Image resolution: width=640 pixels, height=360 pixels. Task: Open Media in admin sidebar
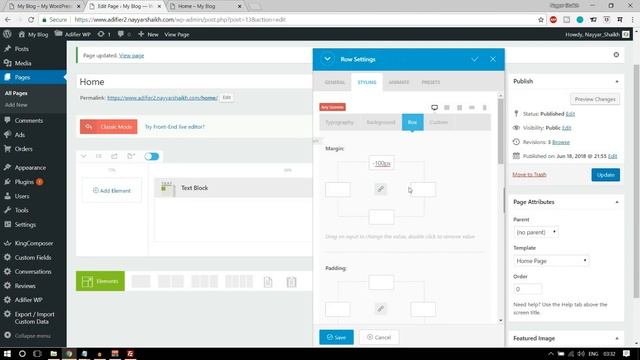tap(23, 63)
